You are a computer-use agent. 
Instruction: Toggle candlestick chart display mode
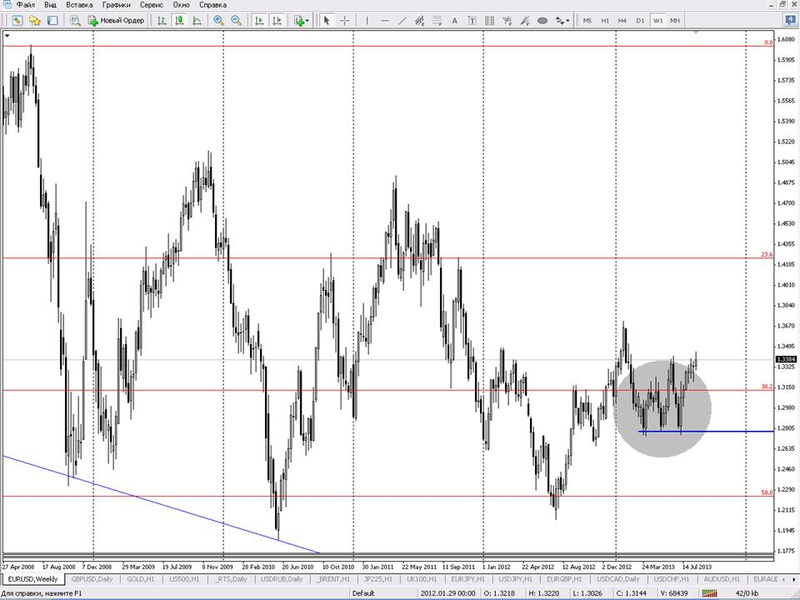[179, 21]
